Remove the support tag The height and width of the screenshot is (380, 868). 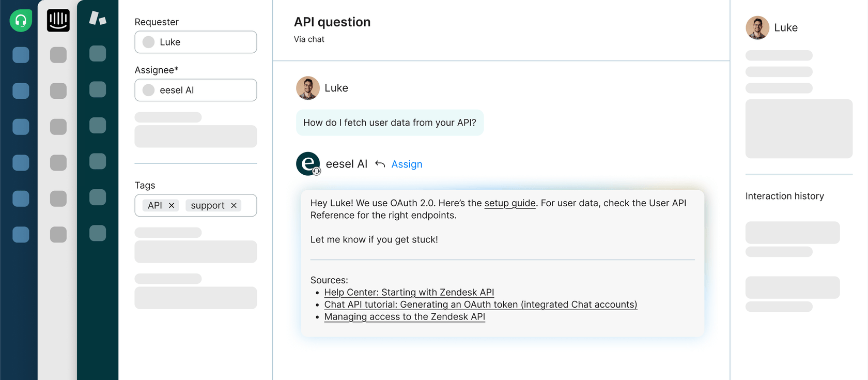pos(234,206)
